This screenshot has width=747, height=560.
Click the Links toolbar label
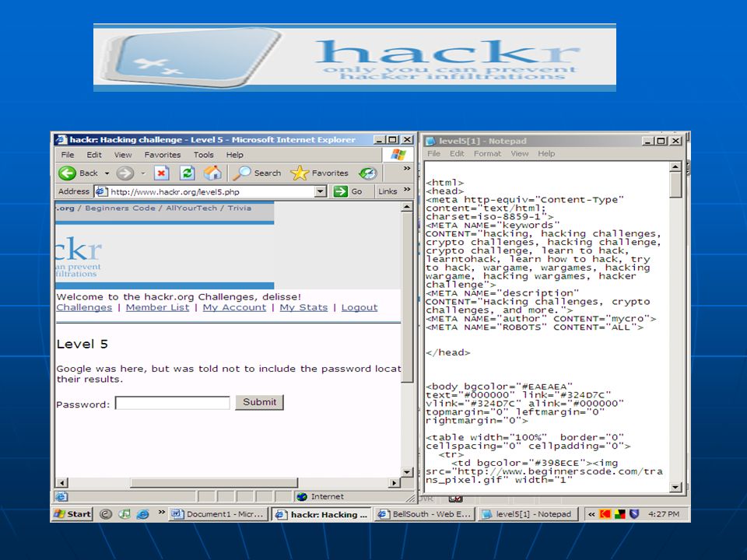388,191
